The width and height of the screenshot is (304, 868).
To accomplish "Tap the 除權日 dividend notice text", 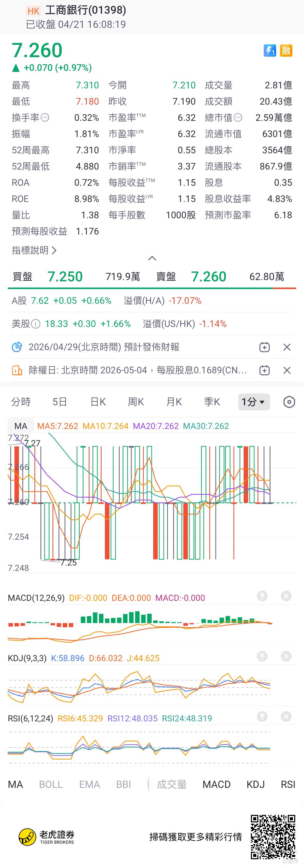I will (x=138, y=370).
